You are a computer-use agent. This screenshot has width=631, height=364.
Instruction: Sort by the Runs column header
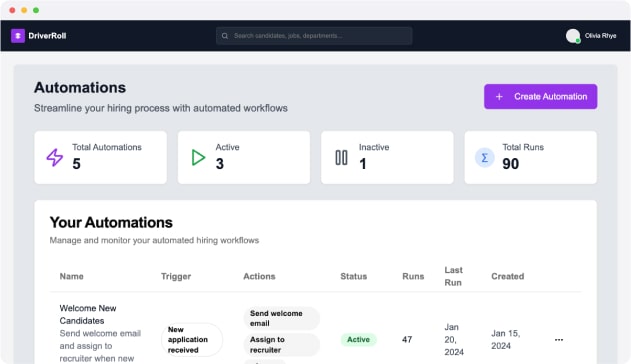[413, 276]
